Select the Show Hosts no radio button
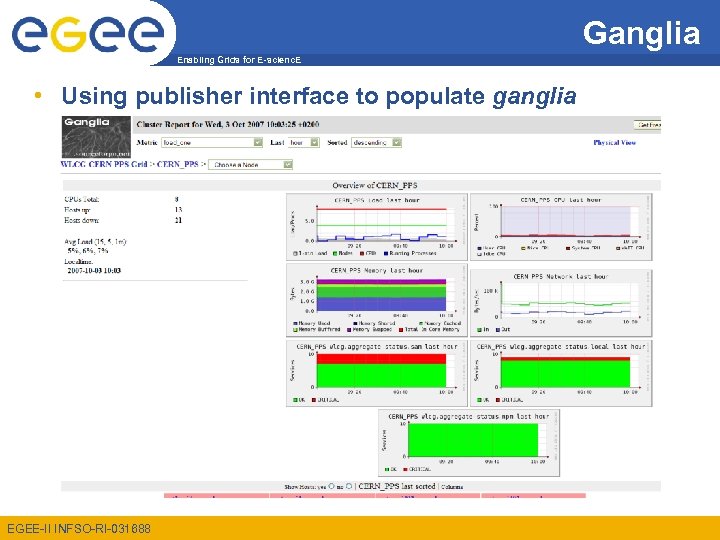This screenshot has height=540, width=720. pos(349,486)
